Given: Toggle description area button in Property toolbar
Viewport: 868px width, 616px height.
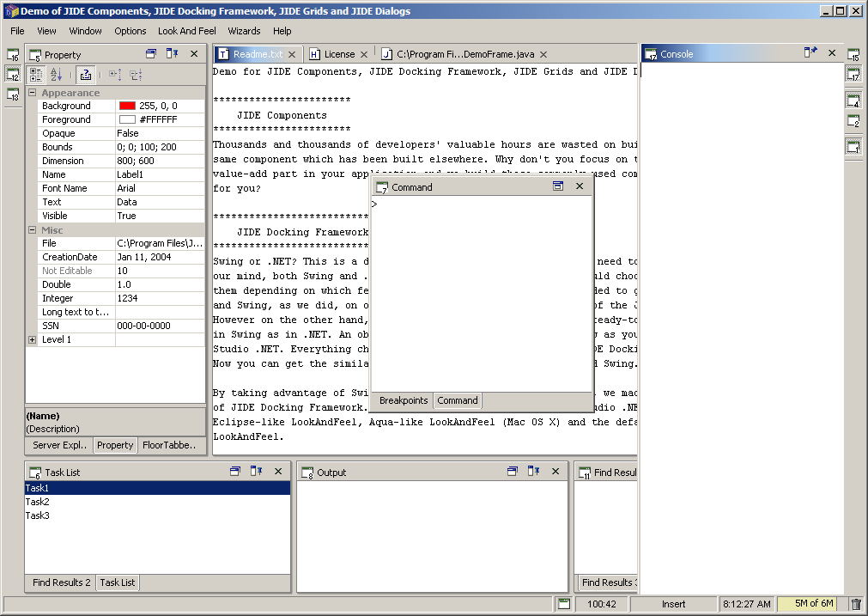Looking at the screenshot, I should pyautogui.click(x=85, y=74).
